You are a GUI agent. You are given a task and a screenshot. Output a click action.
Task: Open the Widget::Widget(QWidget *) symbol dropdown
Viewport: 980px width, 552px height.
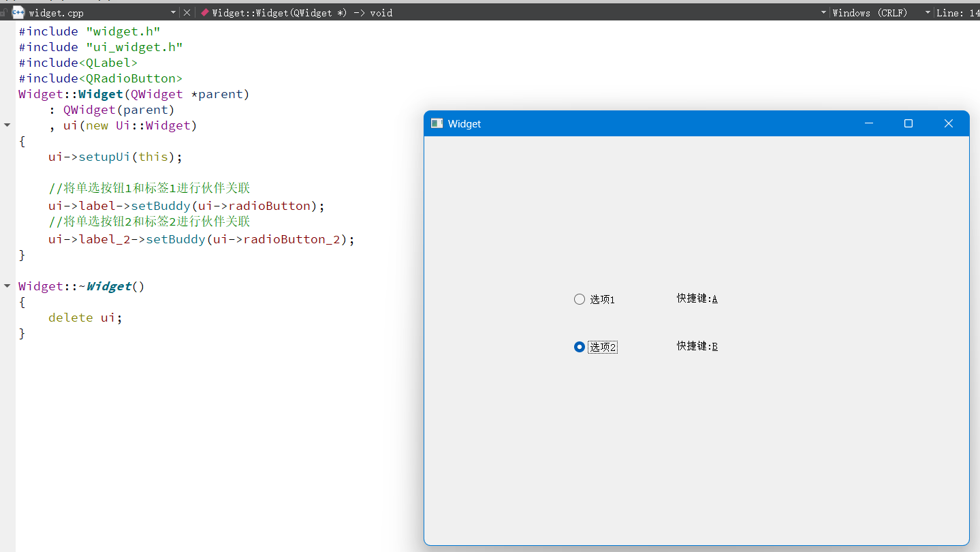click(823, 12)
